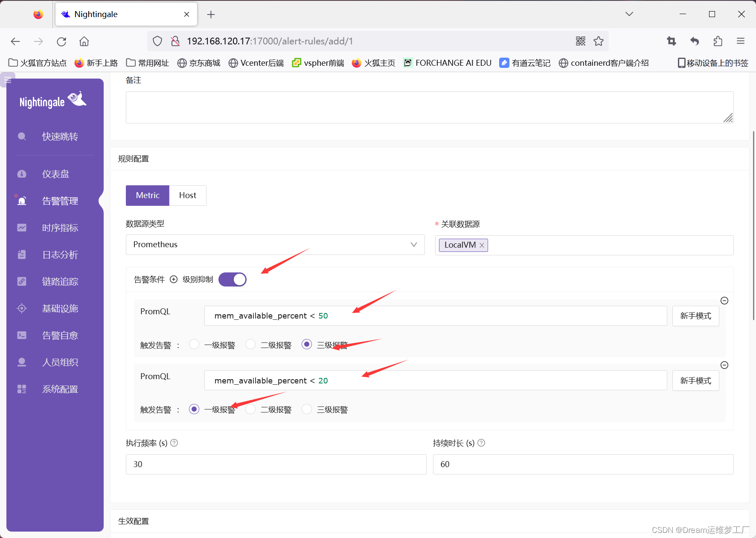The width and height of the screenshot is (756, 538).
Task: Select 二级报警 for the second condition
Action: (x=250, y=409)
